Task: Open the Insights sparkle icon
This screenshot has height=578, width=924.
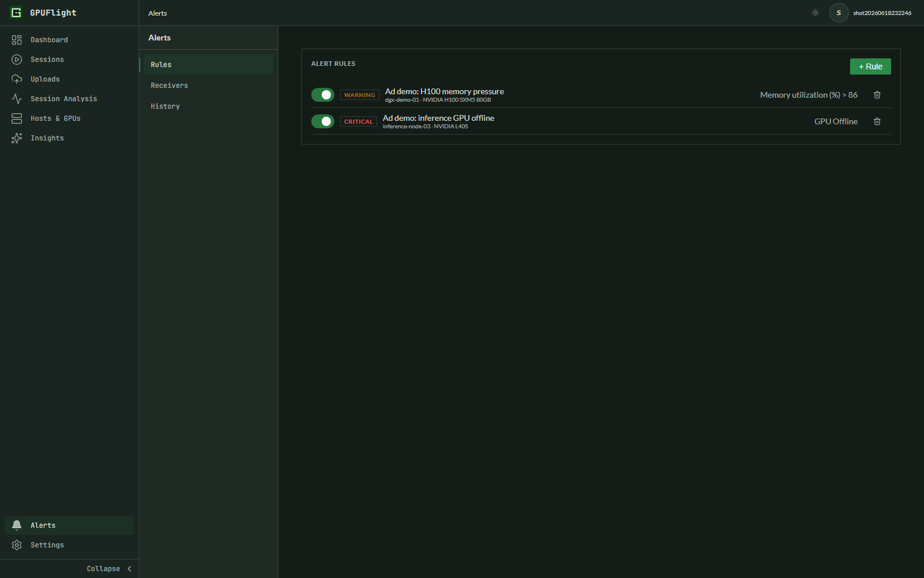Action: click(x=17, y=138)
